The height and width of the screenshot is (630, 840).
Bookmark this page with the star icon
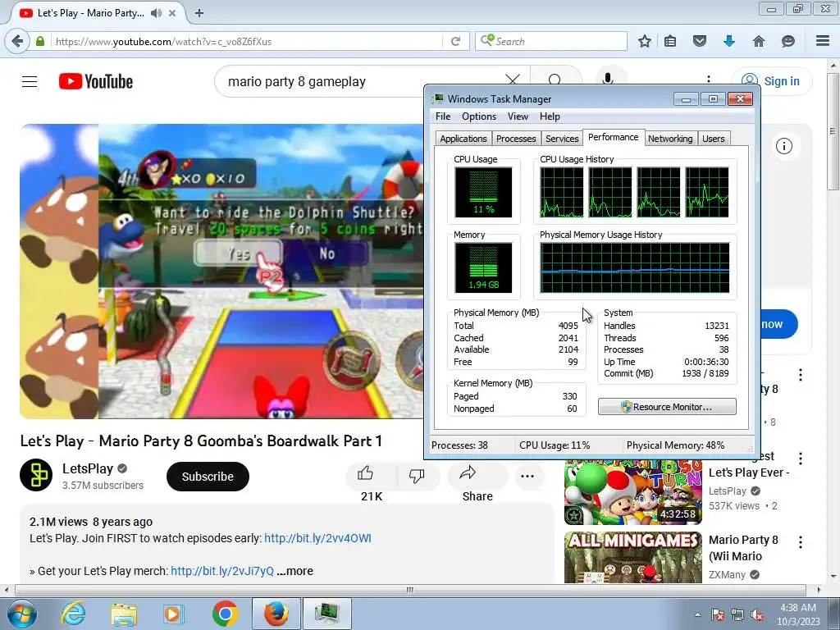click(x=645, y=41)
